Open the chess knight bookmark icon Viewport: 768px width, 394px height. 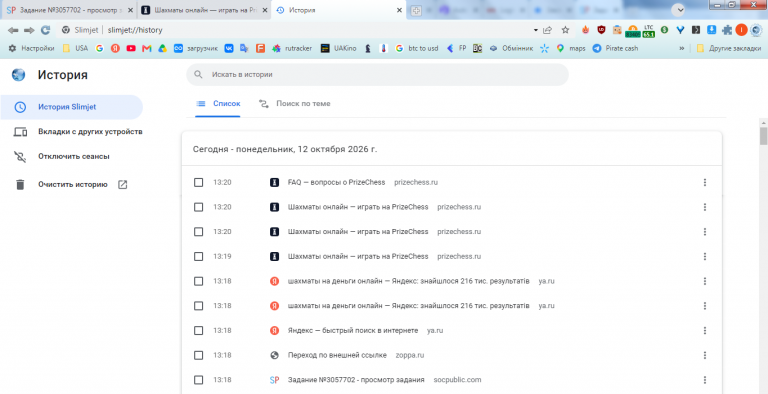point(368,49)
